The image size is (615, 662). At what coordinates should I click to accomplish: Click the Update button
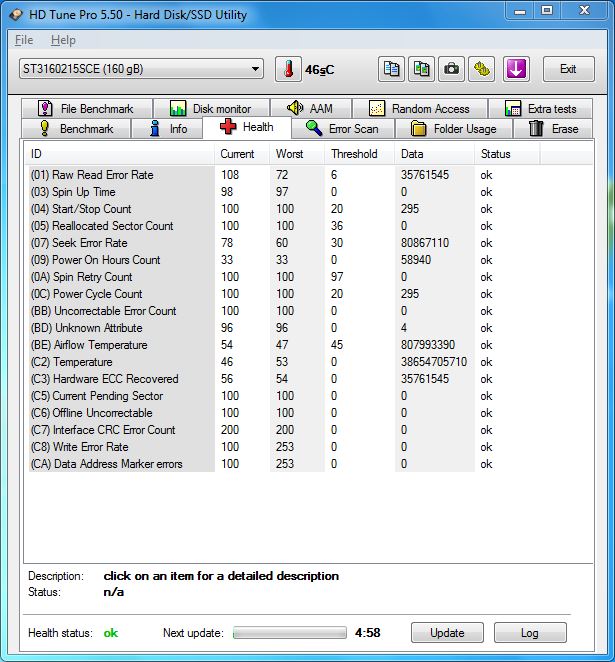pos(447,632)
